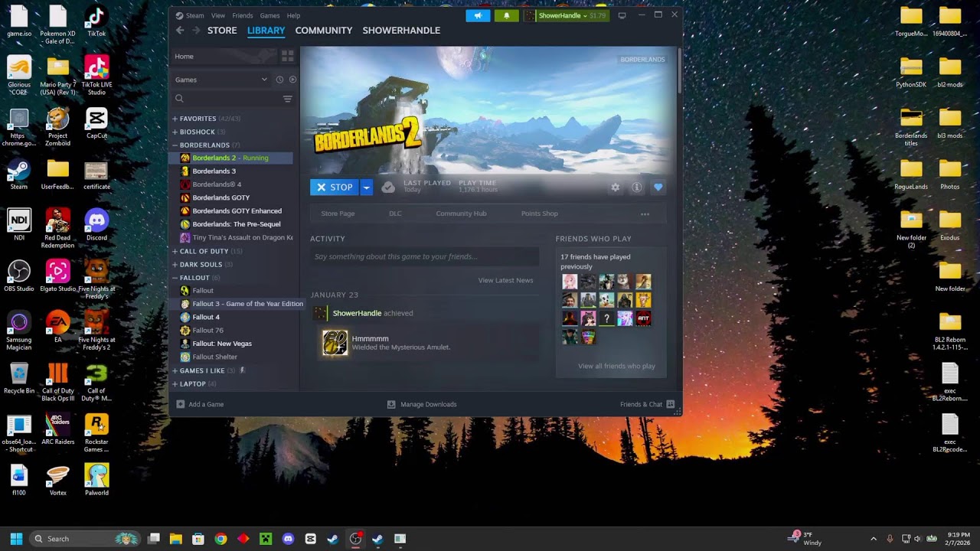Open the Games menu
This screenshot has height=551, width=980.
click(269, 15)
